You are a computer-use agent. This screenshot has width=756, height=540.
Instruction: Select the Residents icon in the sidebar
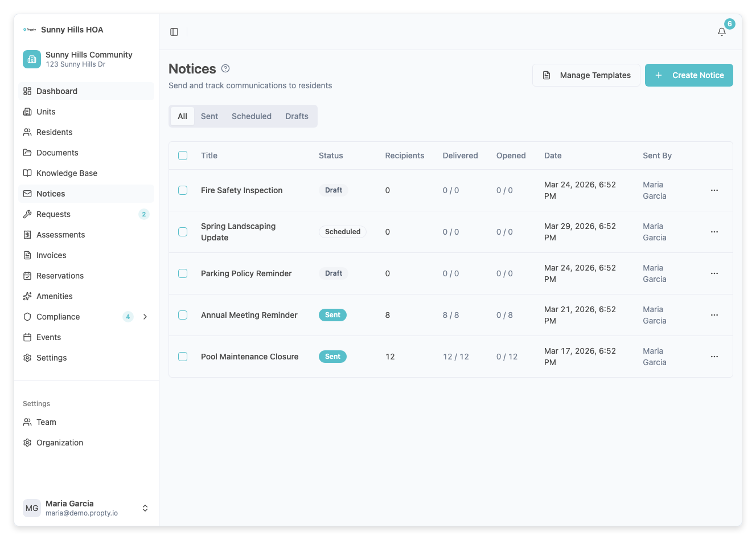coord(27,132)
